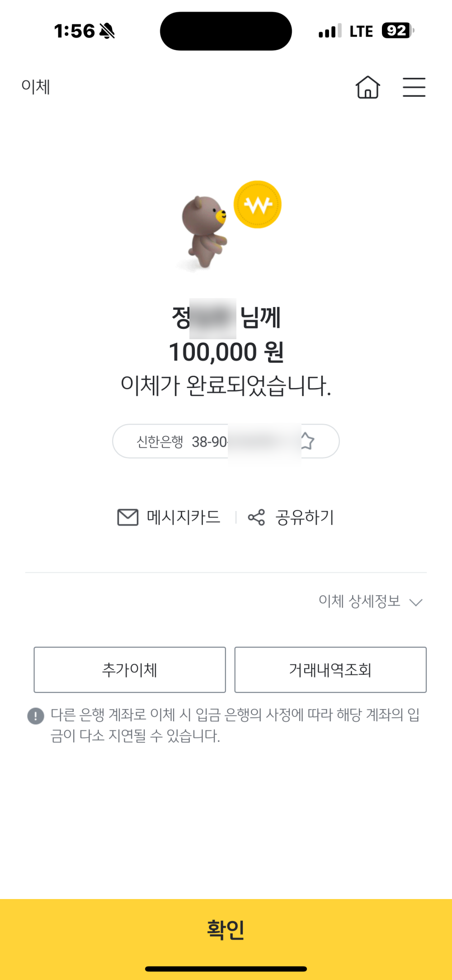The image size is (452, 980).
Task: Confirm with the yellow 확인 button
Action: 226,929
